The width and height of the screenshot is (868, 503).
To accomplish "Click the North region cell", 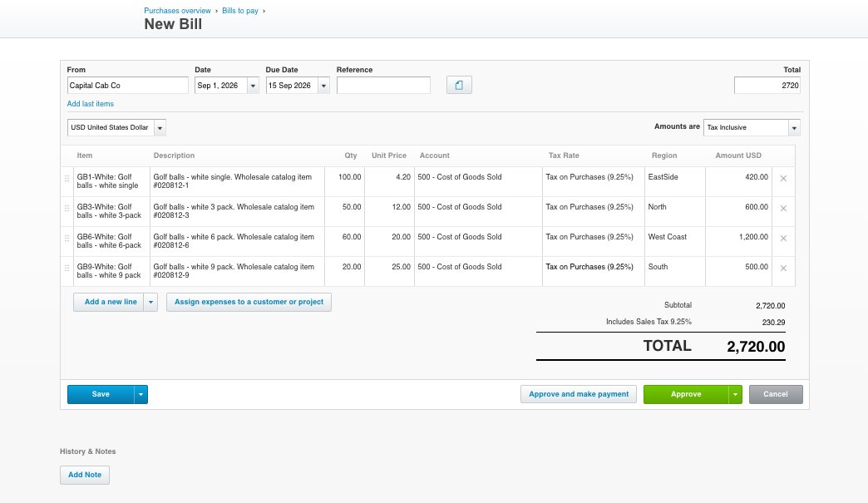I will click(x=675, y=211).
